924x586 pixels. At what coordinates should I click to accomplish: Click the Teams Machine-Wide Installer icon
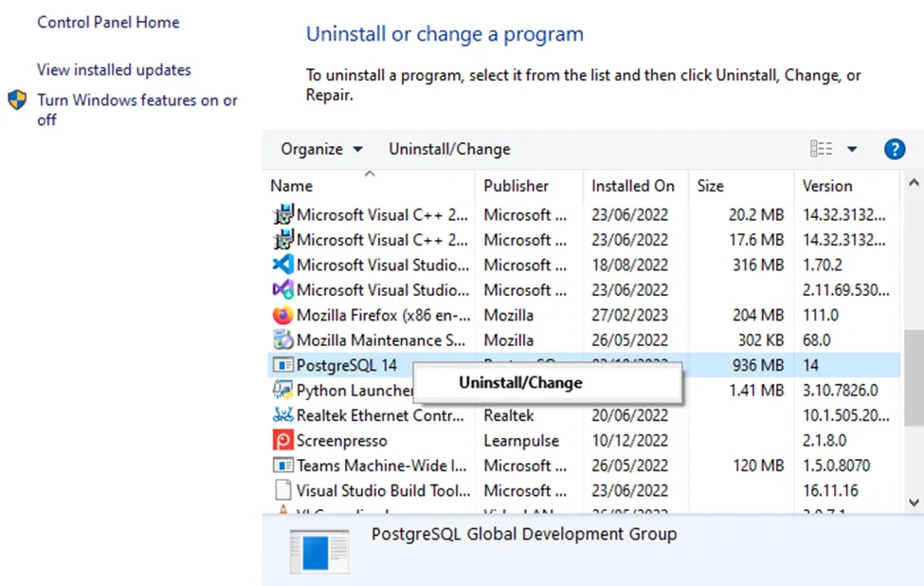point(282,466)
